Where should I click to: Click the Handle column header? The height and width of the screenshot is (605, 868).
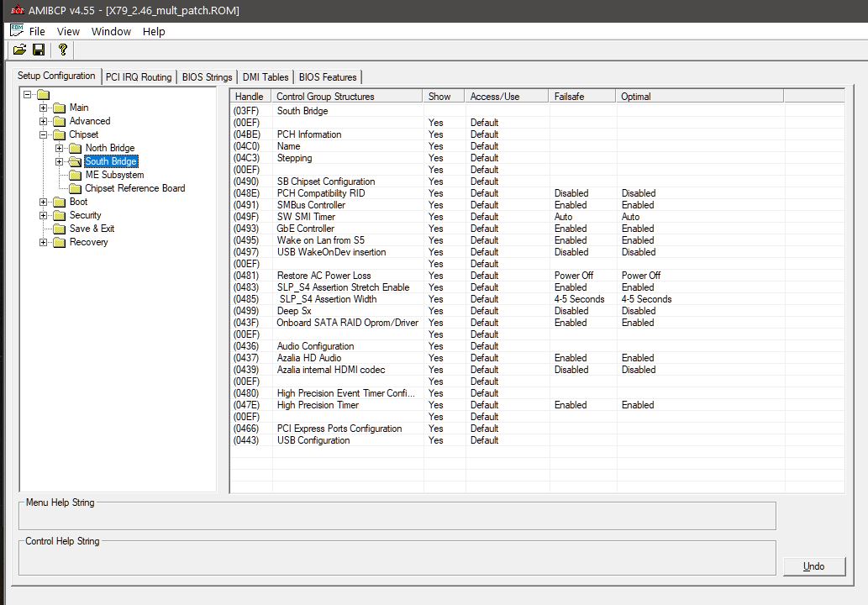(x=250, y=97)
